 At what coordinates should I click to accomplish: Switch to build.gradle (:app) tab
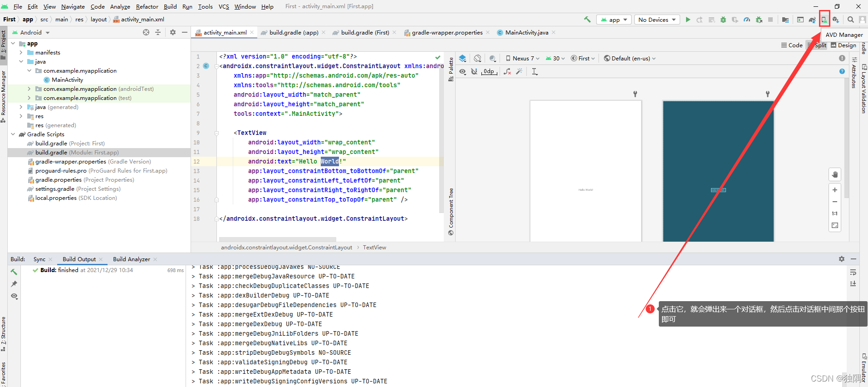[x=294, y=32]
